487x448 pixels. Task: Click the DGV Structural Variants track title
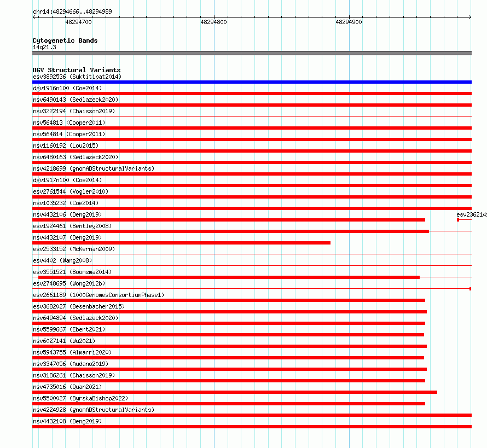coord(77,70)
